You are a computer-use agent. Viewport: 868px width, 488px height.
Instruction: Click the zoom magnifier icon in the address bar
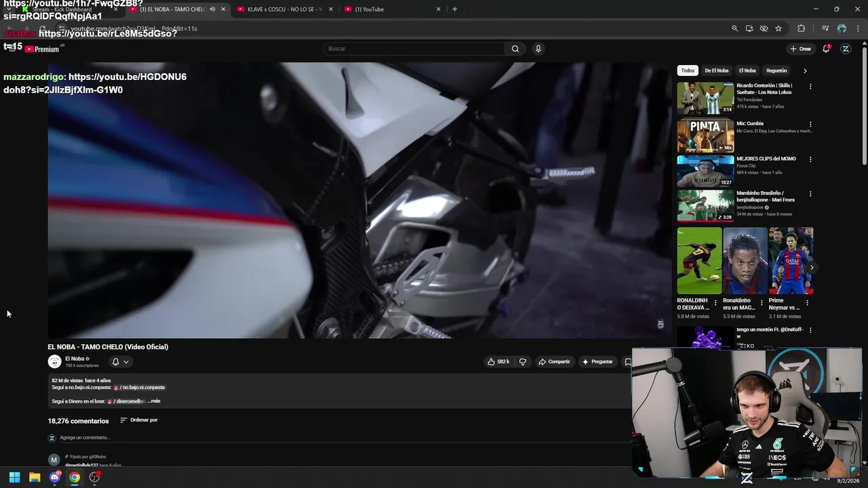[734, 28]
